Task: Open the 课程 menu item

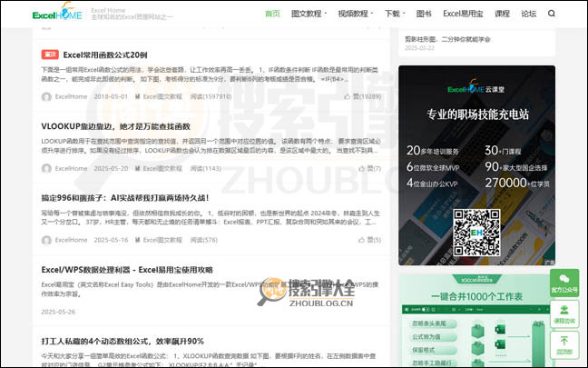Action: (x=502, y=14)
